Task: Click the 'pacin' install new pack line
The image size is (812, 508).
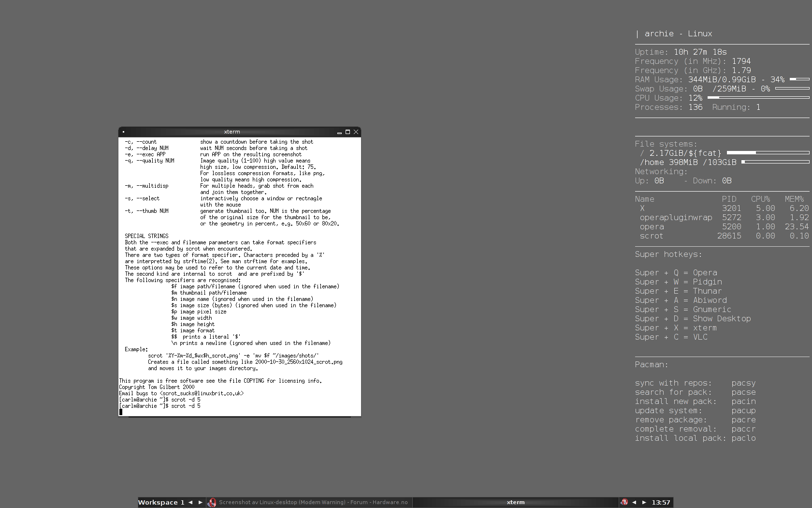Action: 695,402
